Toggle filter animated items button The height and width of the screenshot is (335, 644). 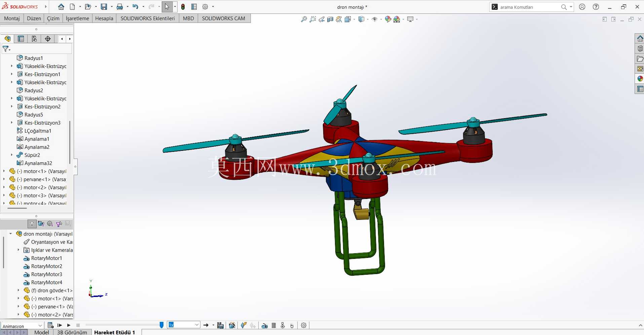(41, 224)
